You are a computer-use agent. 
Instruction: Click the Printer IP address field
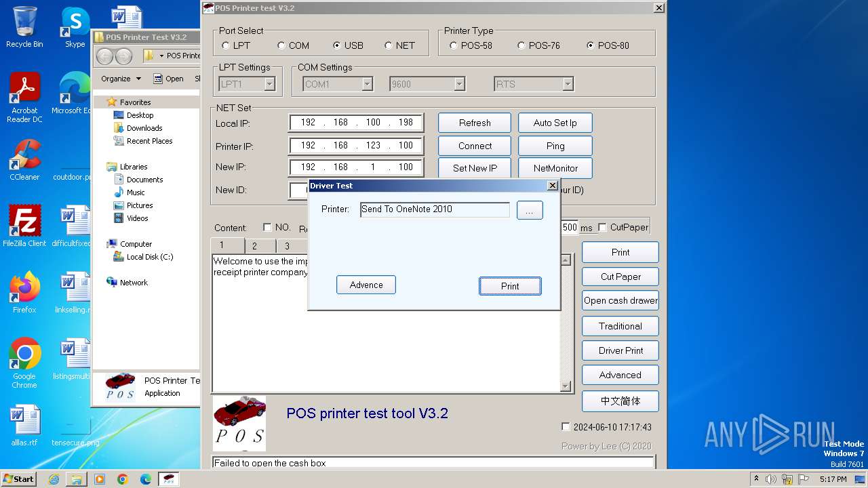pos(356,146)
